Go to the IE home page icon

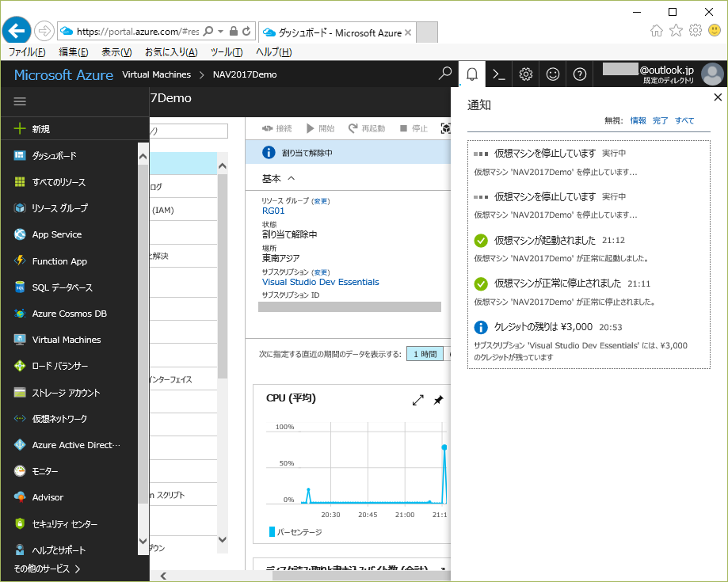pyautogui.click(x=657, y=31)
